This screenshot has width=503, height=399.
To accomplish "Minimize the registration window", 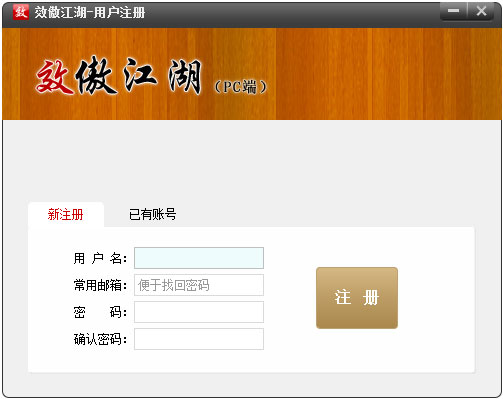I will pos(453,12).
